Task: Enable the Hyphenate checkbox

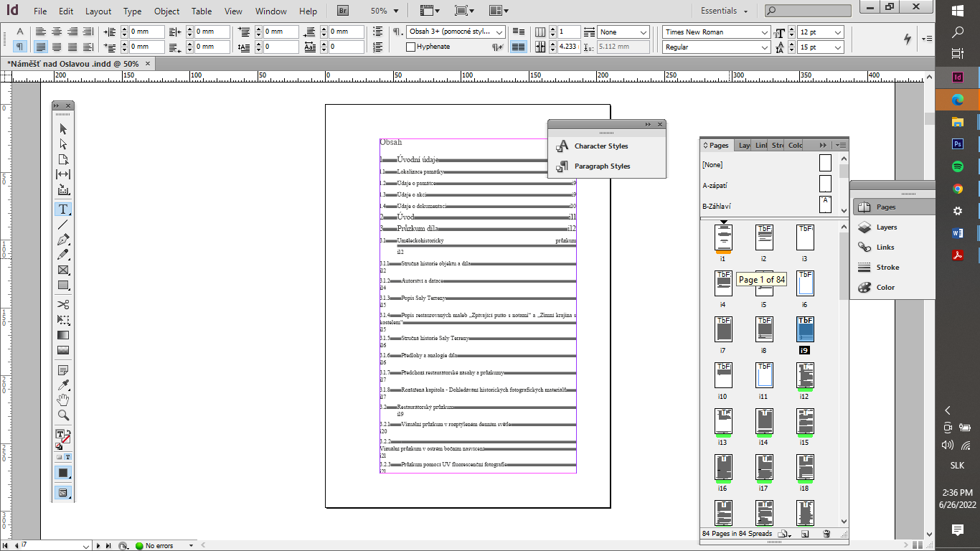Action: (x=410, y=47)
